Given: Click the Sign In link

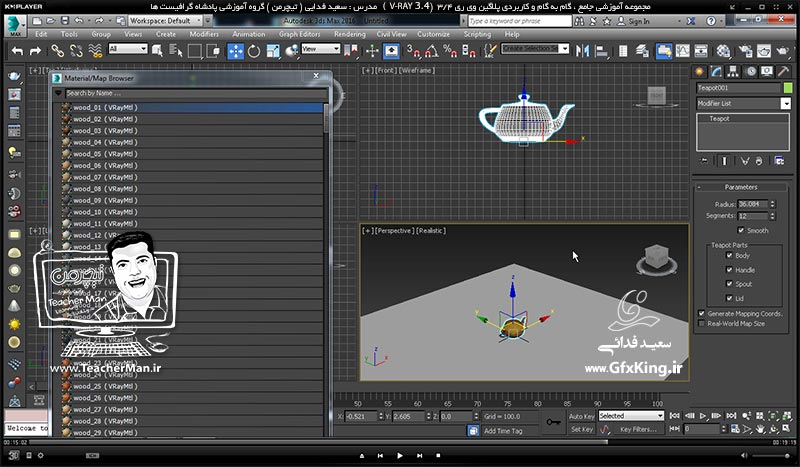Looking at the screenshot, I should (639, 21).
